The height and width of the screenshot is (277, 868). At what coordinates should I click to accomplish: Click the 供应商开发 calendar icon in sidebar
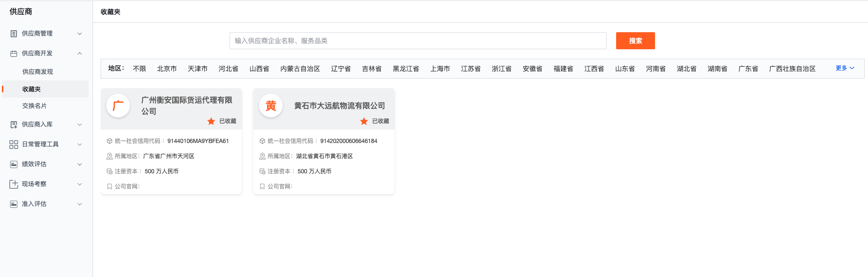[14, 54]
